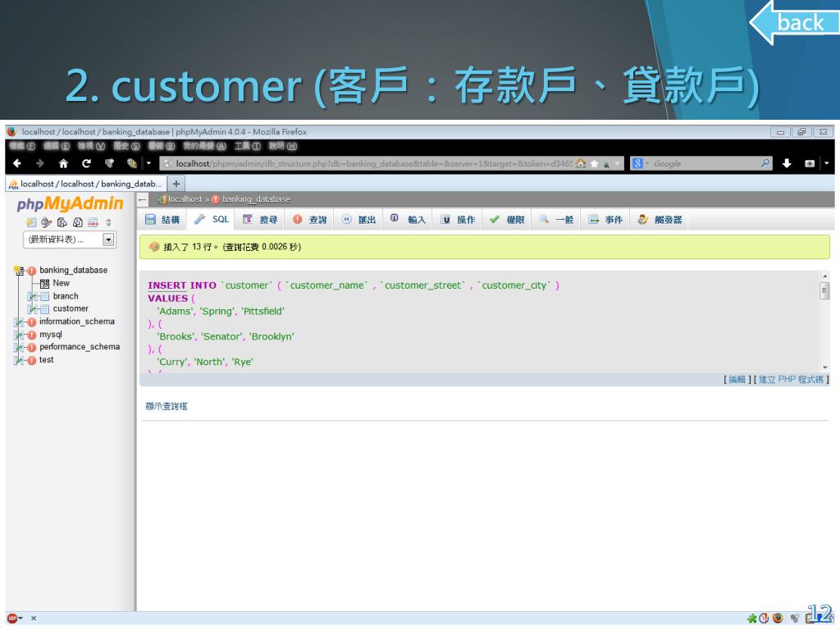Click the reload navigation panel icon
This screenshot has height=630, width=840.
click(x=94, y=222)
